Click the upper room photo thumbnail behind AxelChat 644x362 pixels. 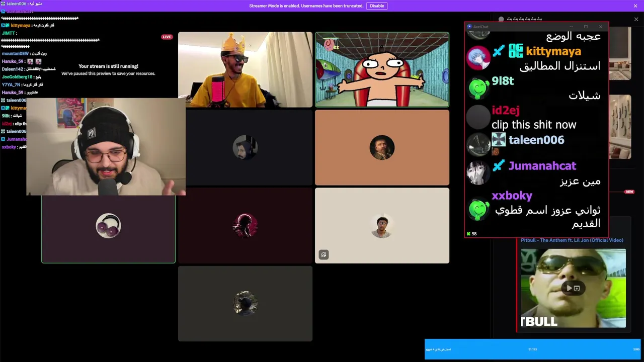(620, 54)
